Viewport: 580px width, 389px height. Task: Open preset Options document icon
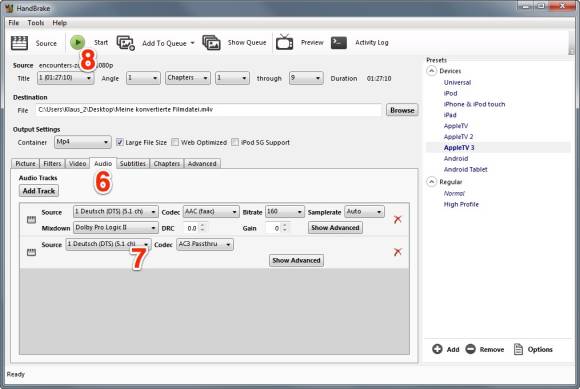point(519,349)
